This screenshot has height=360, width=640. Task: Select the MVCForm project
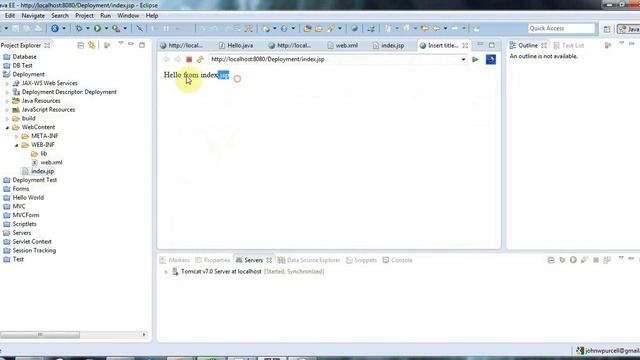click(x=21, y=215)
